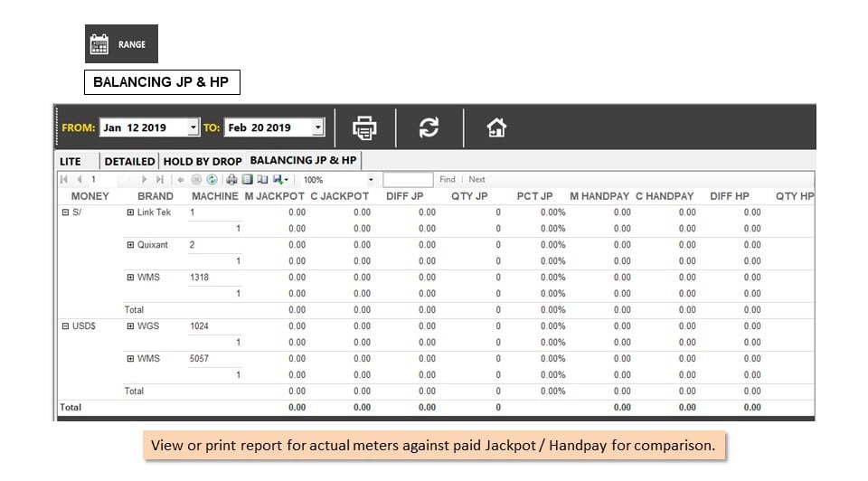Screen dimensions: 868x481
Task: Click the Next search link
Action: [x=476, y=179]
